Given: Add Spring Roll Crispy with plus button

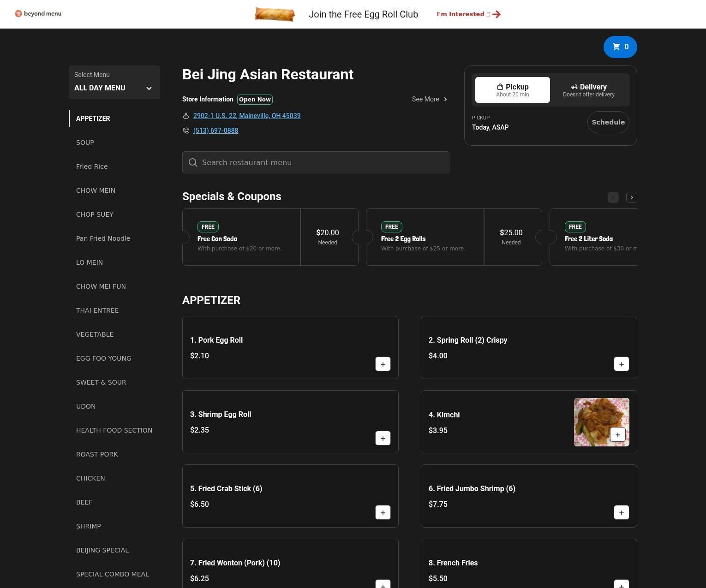Looking at the screenshot, I should pyautogui.click(x=621, y=364).
